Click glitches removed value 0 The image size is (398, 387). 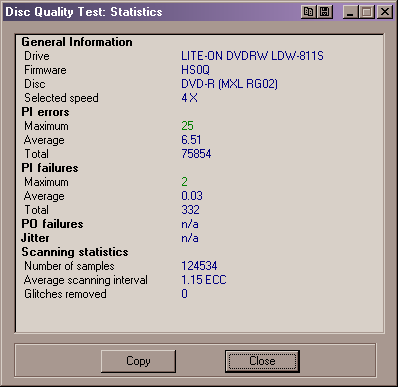184,294
